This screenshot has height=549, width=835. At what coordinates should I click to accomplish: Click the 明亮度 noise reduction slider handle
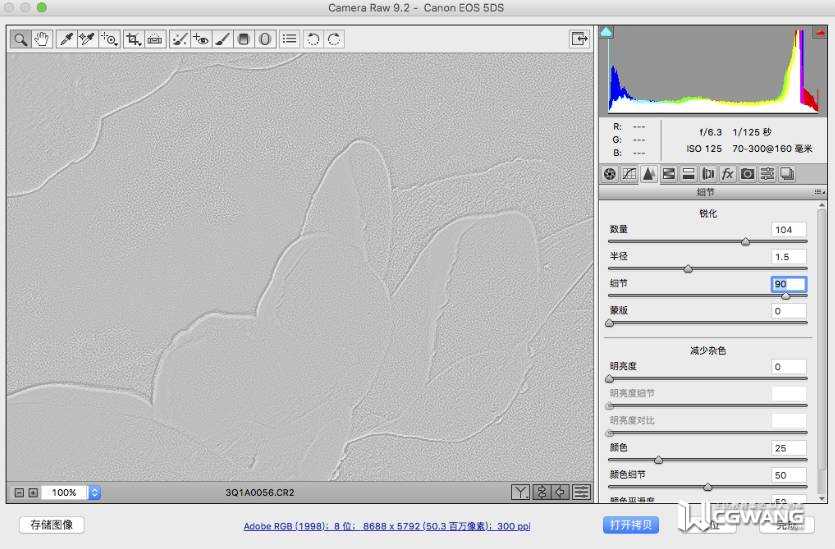[x=610, y=379]
